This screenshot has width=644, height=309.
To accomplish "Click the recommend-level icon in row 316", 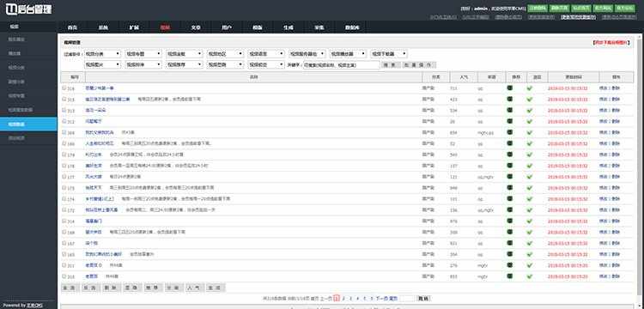I will click(510, 88).
